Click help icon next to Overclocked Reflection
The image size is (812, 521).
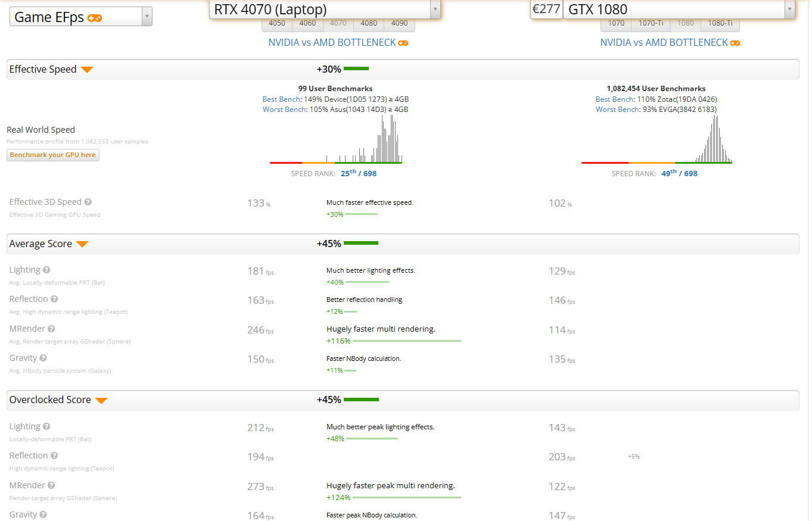point(54,456)
